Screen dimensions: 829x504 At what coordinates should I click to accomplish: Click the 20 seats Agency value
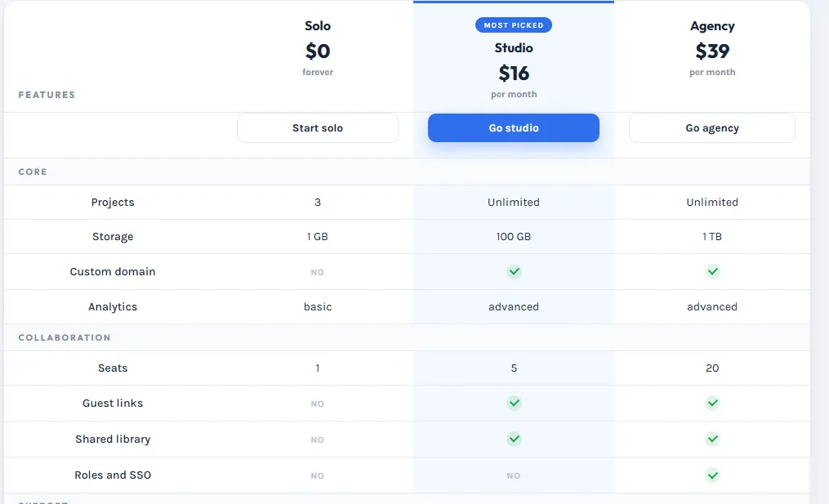tap(712, 368)
